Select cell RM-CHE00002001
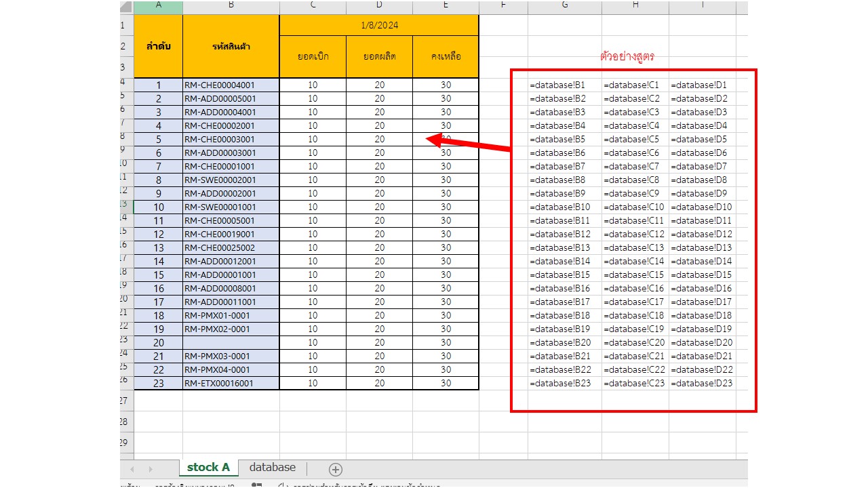 [x=231, y=126]
